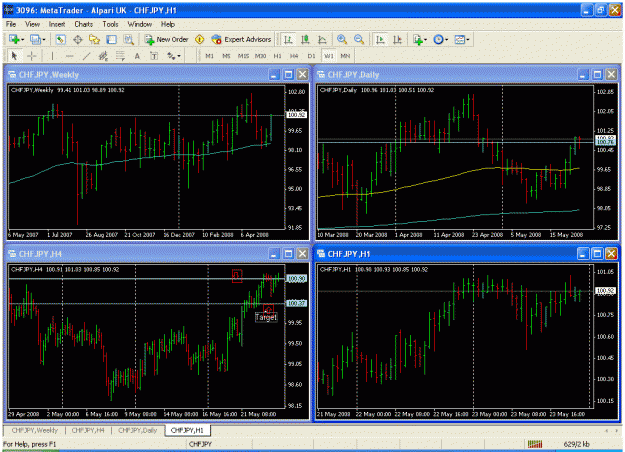The width and height of the screenshot is (625, 452).
Task: Draw a vertical line object
Action: pos(52,56)
